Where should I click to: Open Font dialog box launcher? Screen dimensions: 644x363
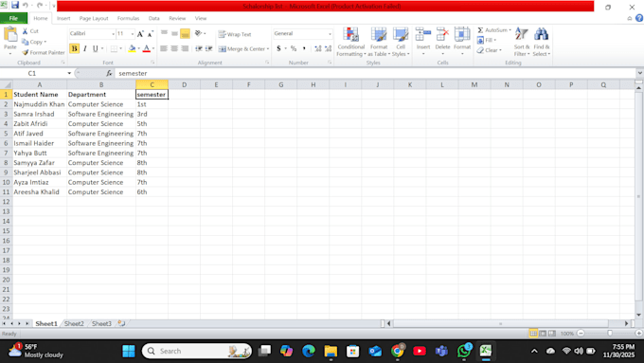(x=152, y=63)
